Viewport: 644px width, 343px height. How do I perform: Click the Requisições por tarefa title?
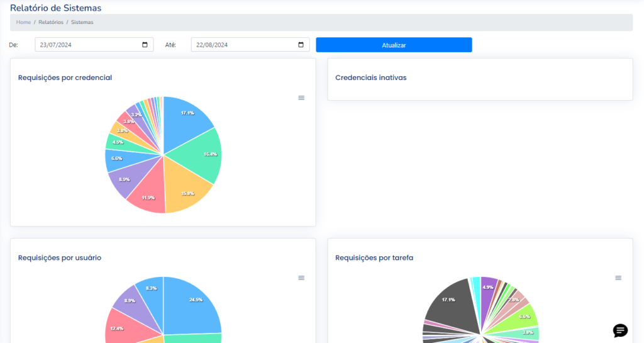374,258
